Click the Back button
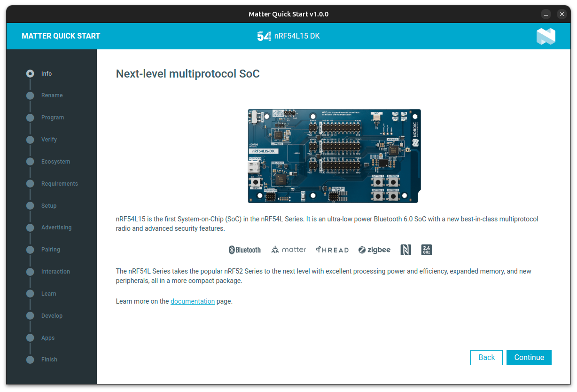This screenshot has height=392, width=577. [x=486, y=358]
